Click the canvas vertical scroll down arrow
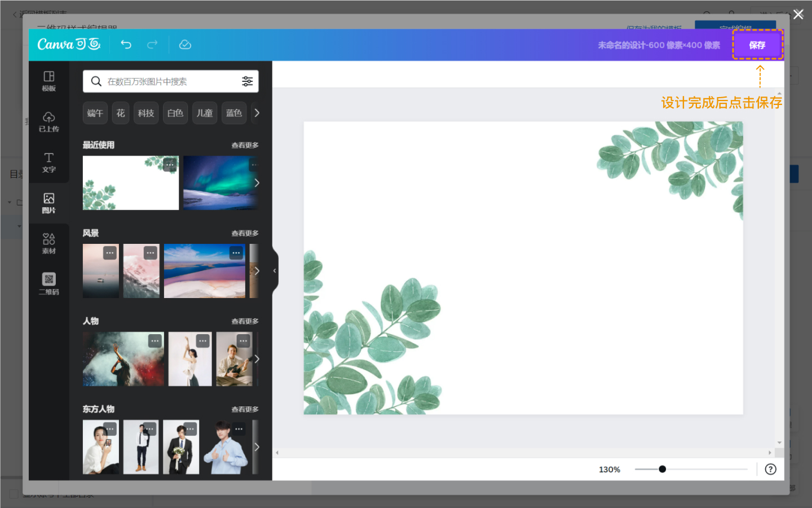812x508 pixels. [x=779, y=443]
